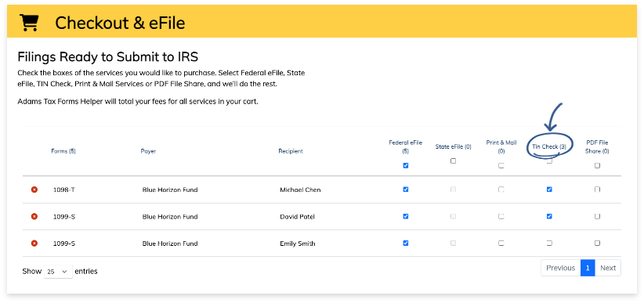Click Blue Horizon Fund in Michael Chen row
Viewport: 644px width, 303px height.
point(170,189)
